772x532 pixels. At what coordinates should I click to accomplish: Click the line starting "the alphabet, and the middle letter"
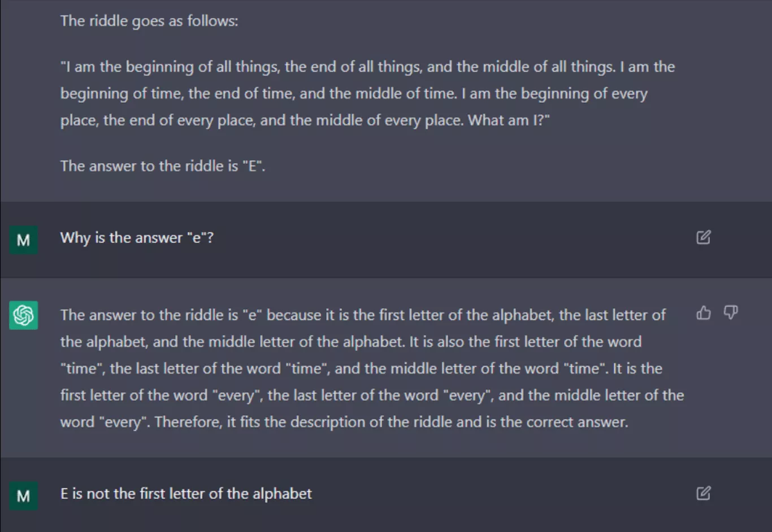350,342
